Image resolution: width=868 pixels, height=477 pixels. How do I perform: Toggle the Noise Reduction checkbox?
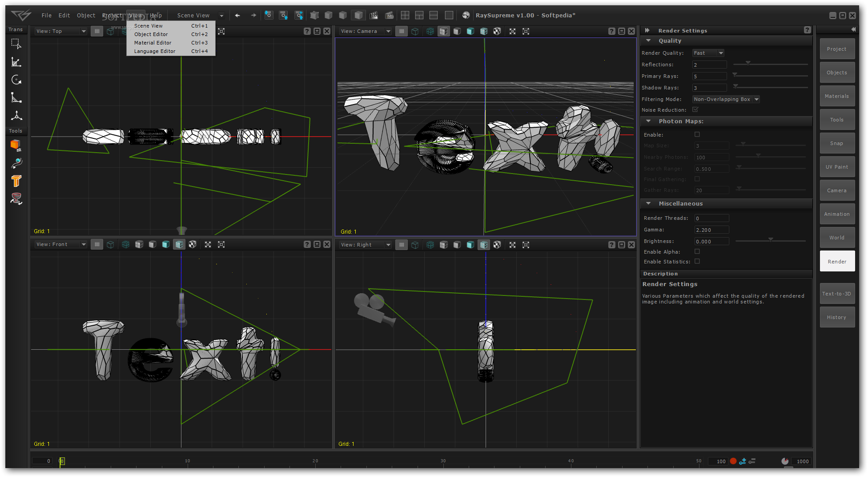coord(695,109)
